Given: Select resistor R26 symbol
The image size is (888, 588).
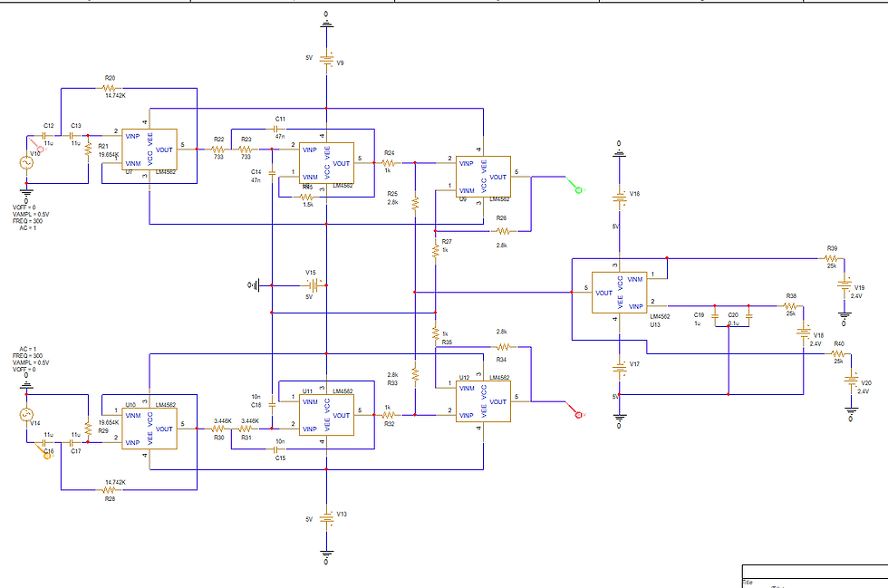Looking at the screenshot, I should click(x=504, y=231).
